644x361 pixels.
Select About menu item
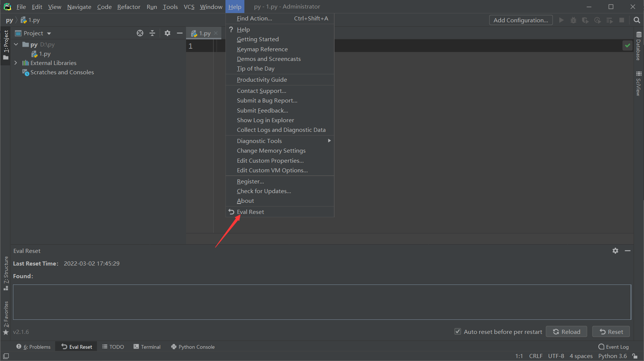(x=280, y=201)
